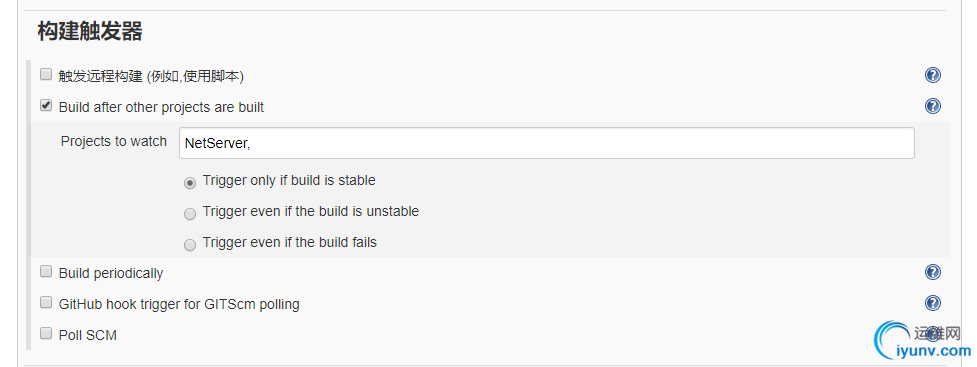Open help for Build after other projects
The width and height of the screenshot is (977, 367).
pyautogui.click(x=932, y=106)
